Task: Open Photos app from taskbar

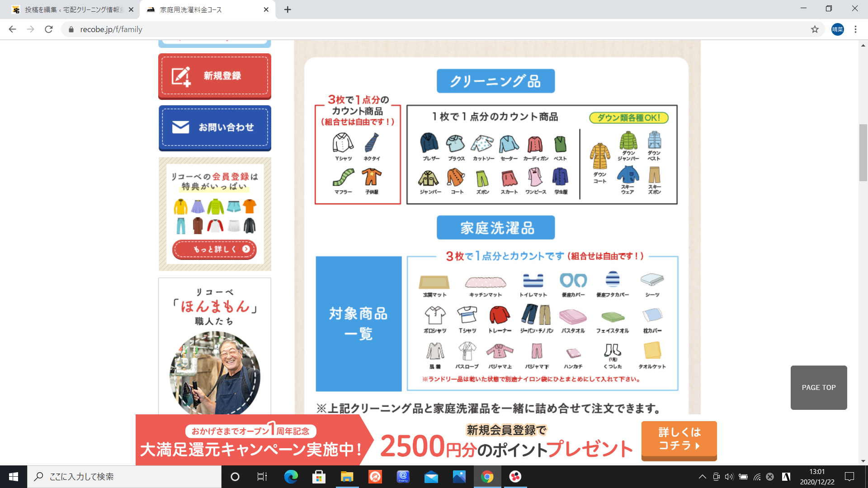Action: pos(459,477)
